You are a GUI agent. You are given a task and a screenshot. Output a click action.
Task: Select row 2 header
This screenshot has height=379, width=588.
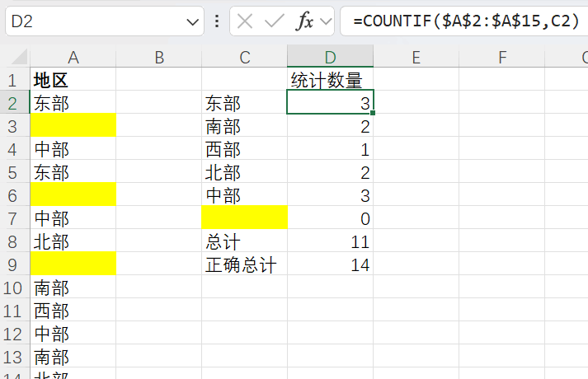pos(15,103)
